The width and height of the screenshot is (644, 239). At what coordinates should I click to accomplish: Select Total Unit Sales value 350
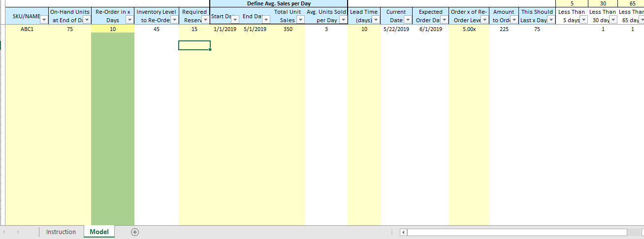[288, 29]
